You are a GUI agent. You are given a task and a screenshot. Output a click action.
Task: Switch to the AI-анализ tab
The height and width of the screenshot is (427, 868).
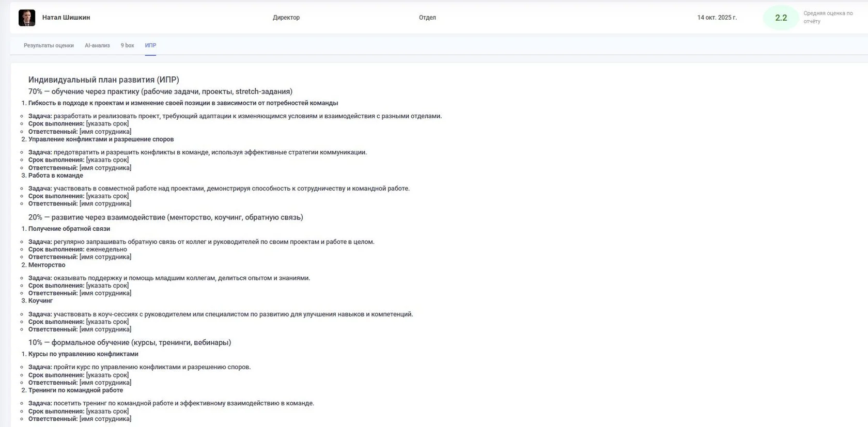click(97, 45)
